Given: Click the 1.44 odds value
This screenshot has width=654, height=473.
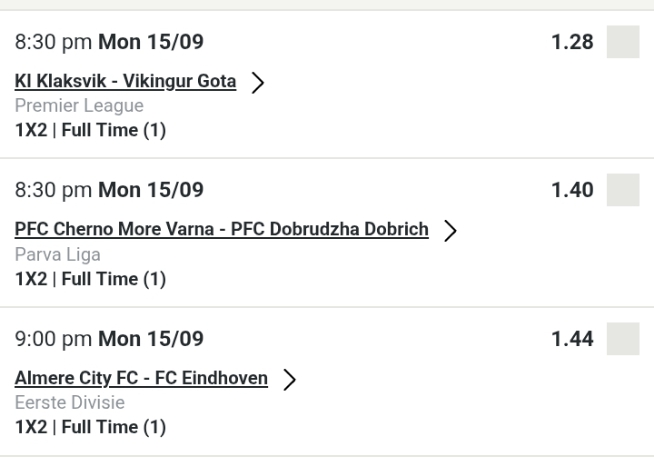Looking at the screenshot, I should coord(574,339).
